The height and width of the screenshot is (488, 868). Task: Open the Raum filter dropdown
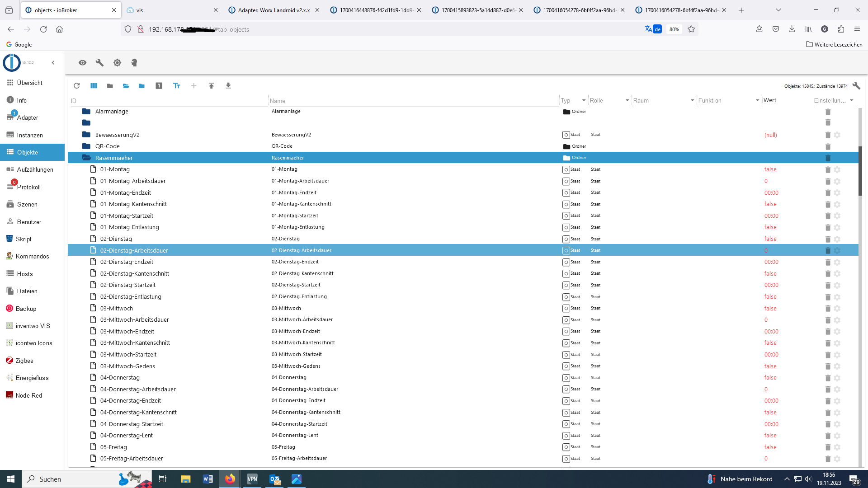pos(664,100)
